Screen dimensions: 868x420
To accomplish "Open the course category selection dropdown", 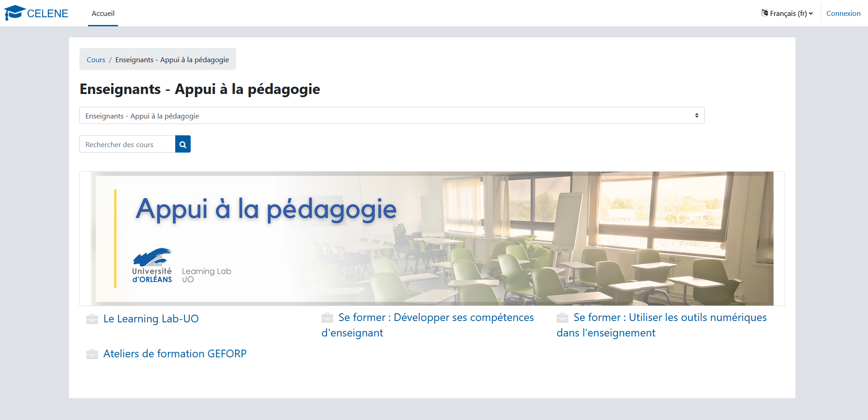I will pyautogui.click(x=391, y=115).
